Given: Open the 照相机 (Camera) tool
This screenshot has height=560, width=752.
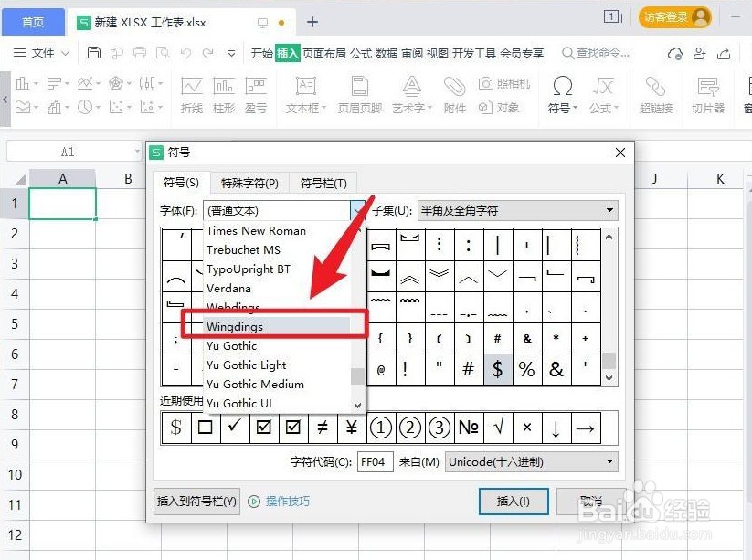Looking at the screenshot, I should pyautogui.click(x=504, y=85).
